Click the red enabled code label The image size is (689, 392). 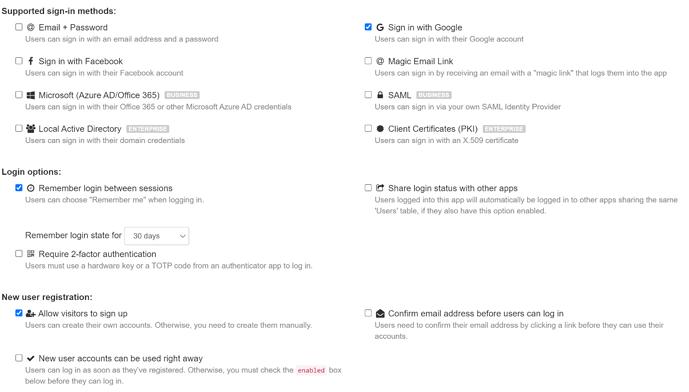click(x=311, y=370)
